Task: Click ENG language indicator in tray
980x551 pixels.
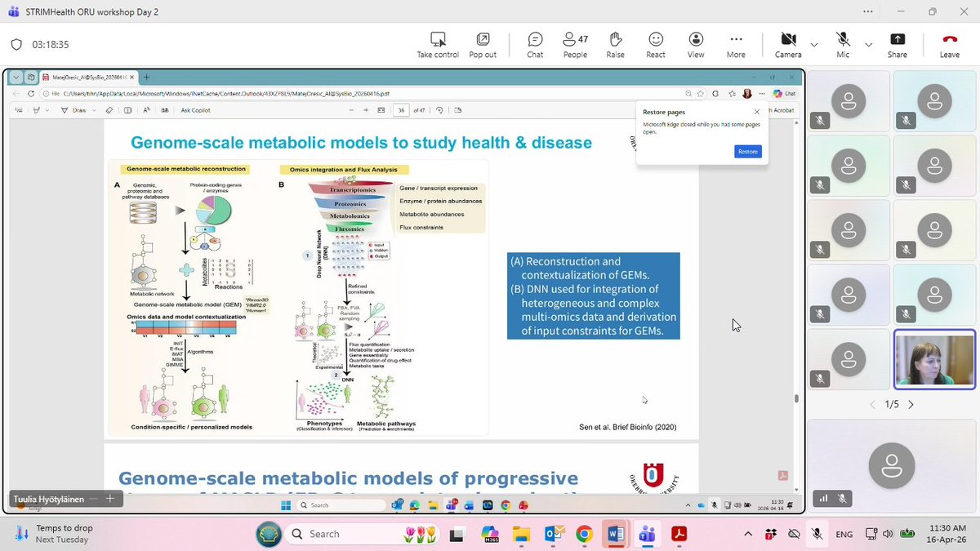Action: coord(844,534)
